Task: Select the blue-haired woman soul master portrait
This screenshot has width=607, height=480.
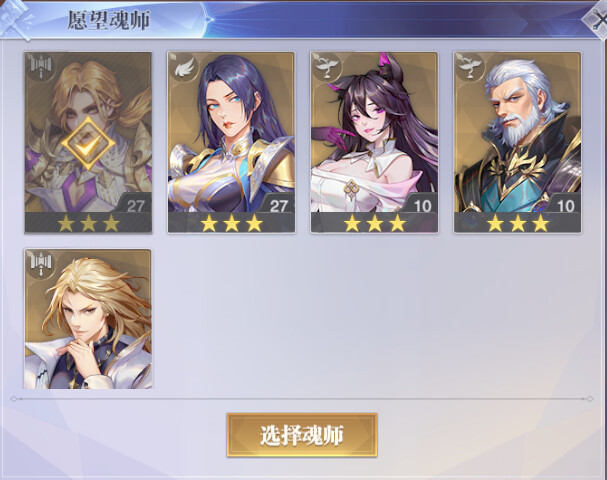Action: [x=231, y=142]
